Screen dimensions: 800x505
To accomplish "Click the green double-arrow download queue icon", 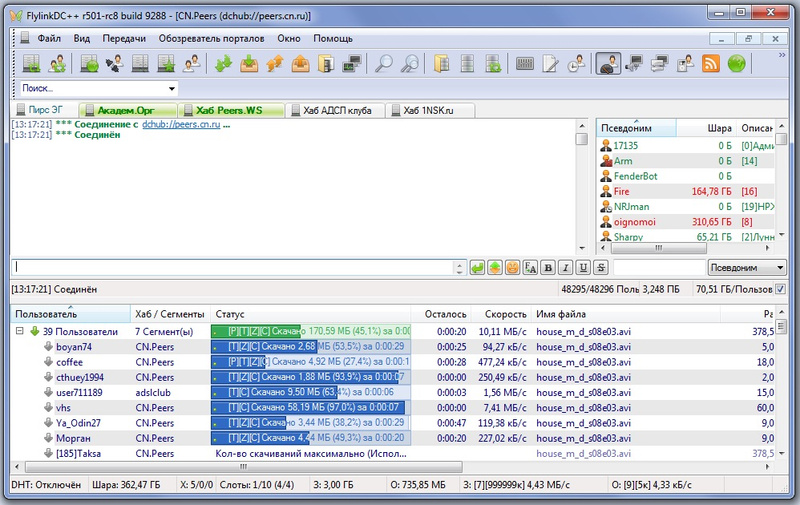I will [x=223, y=64].
